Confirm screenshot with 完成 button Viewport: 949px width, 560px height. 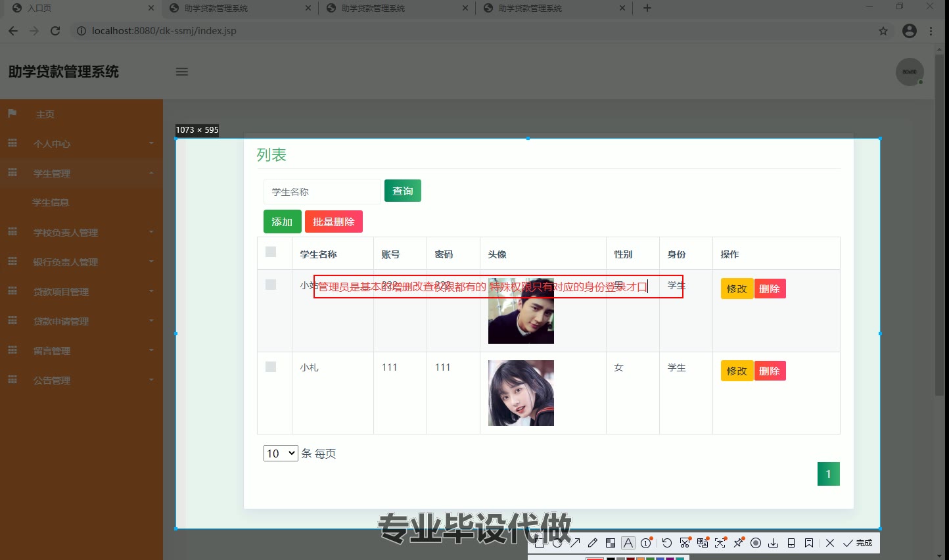point(858,543)
